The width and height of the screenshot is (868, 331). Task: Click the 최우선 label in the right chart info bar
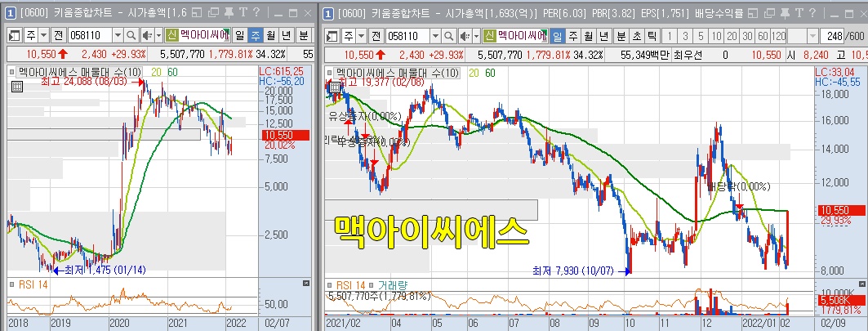tap(688, 55)
